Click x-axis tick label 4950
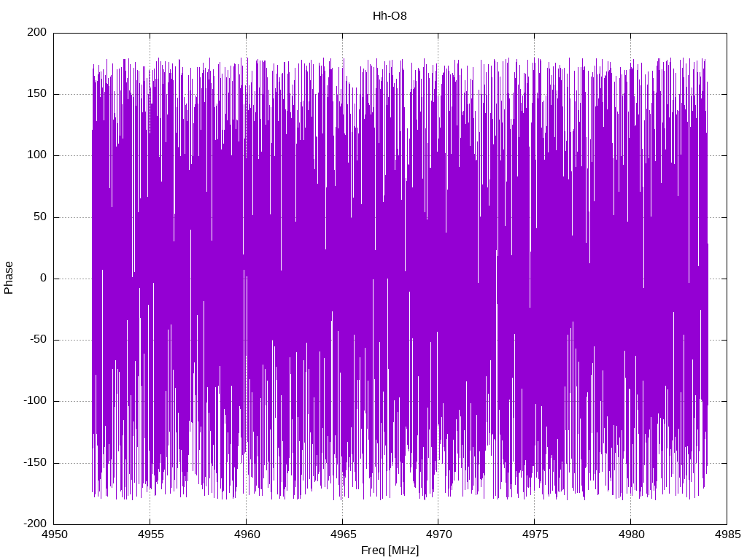This screenshot has width=747, height=560. tap(54, 534)
